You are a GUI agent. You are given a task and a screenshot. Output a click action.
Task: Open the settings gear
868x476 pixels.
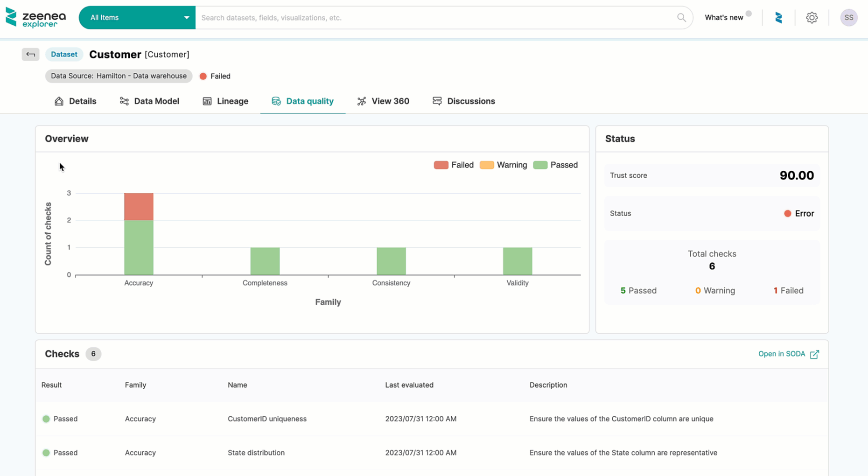(812, 17)
